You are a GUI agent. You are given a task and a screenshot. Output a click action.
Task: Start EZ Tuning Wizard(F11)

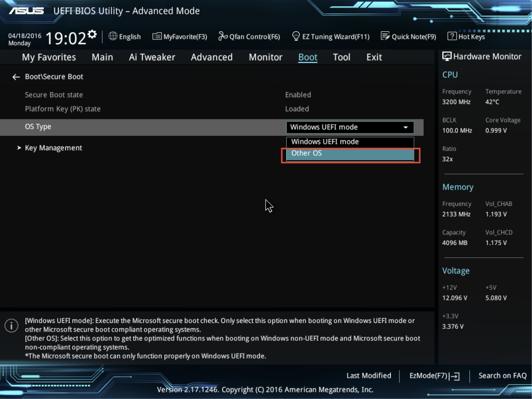coord(331,36)
